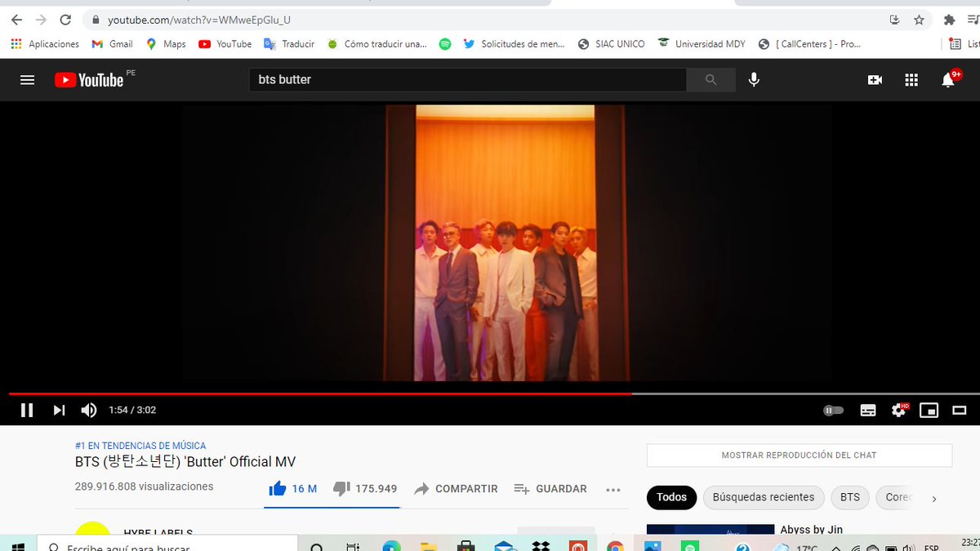The height and width of the screenshot is (551, 980).
Task: Open the YouTube hamburger guide menu
Action: click(x=27, y=79)
